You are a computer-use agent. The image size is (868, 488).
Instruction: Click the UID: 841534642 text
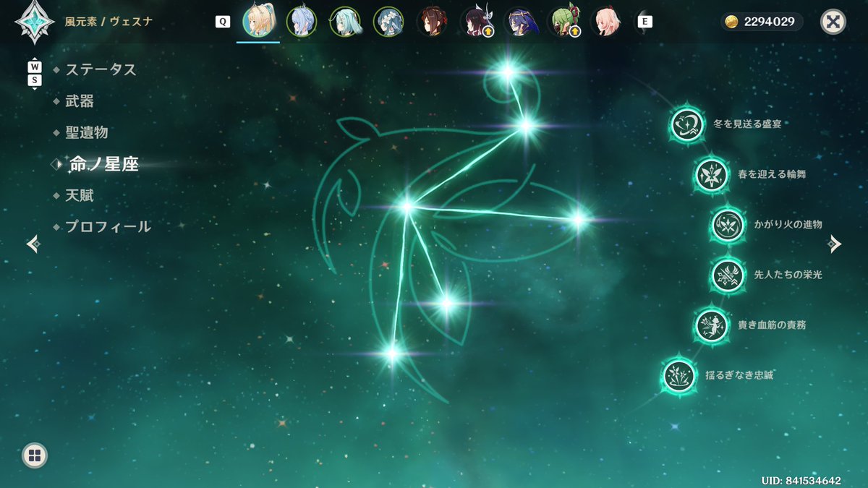[x=801, y=480]
